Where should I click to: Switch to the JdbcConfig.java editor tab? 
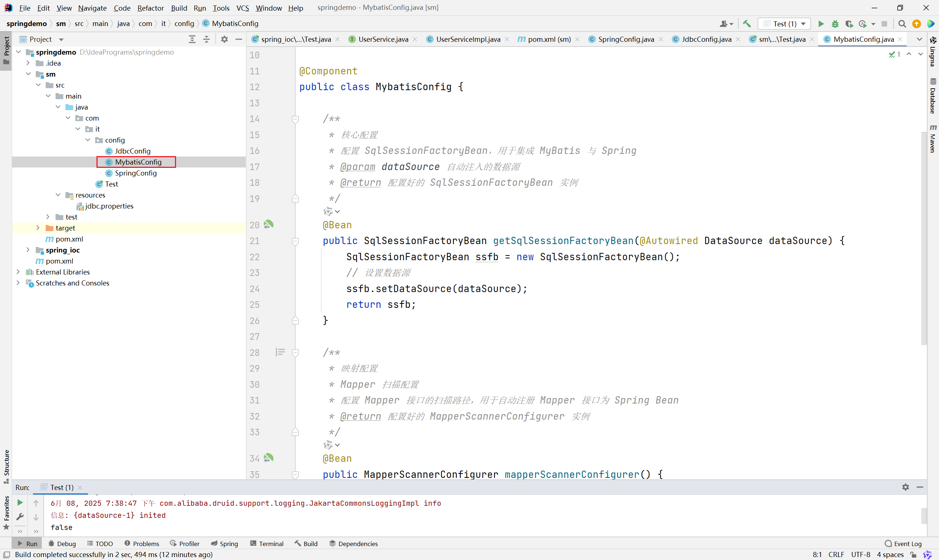tap(706, 39)
